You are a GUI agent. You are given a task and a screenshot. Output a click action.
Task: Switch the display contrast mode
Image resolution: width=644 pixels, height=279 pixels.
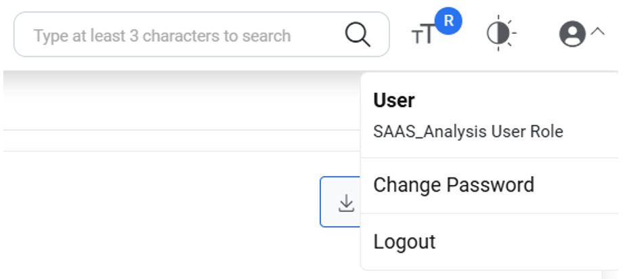(x=500, y=34)
